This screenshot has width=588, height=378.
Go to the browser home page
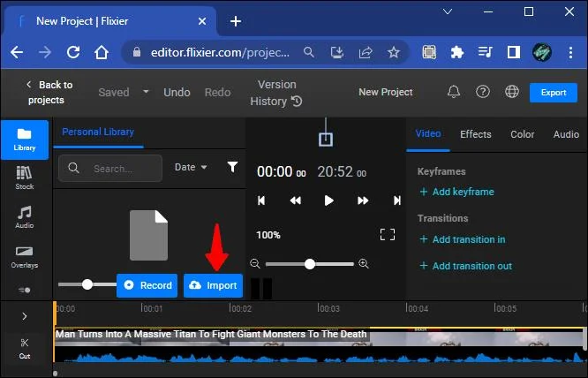click(x=102, y=52)
